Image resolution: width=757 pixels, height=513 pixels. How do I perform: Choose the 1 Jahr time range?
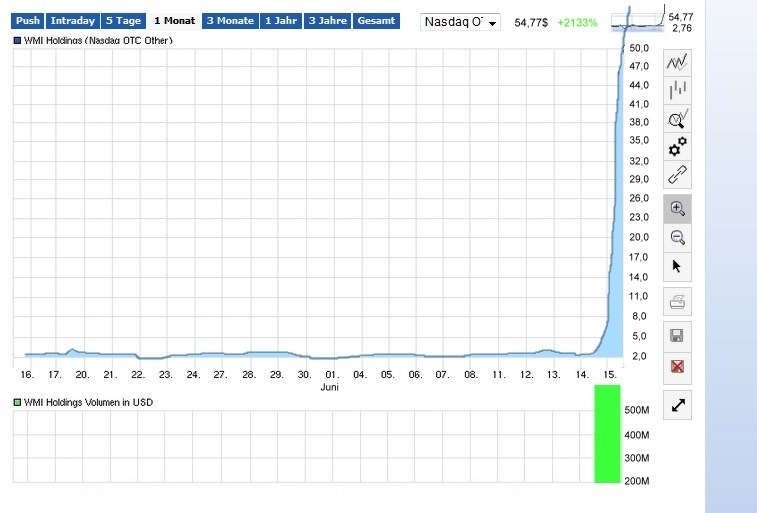point(281,21)
